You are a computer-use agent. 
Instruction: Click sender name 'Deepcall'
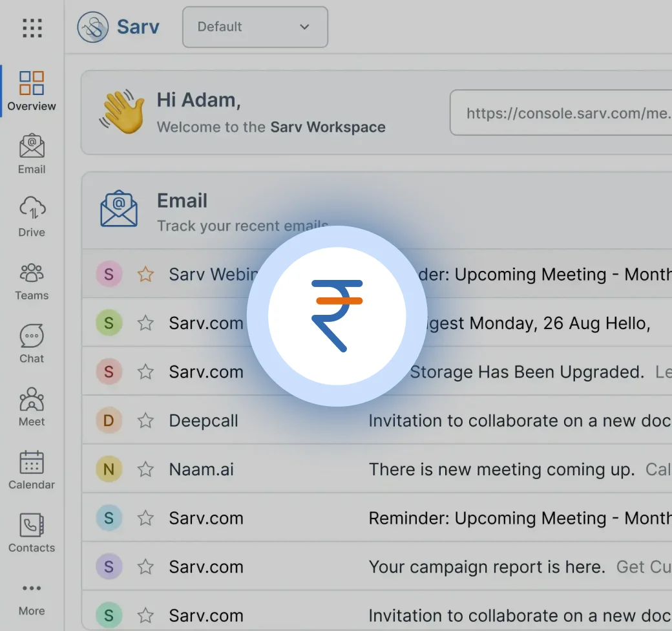pyautogui.click(x=204, y=421)
